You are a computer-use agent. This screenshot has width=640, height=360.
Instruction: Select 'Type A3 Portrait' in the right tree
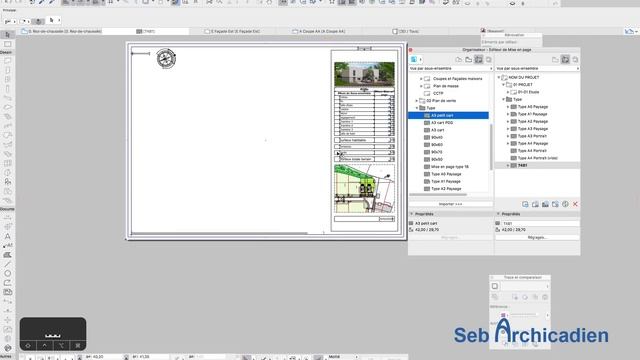tap(532, 136)
